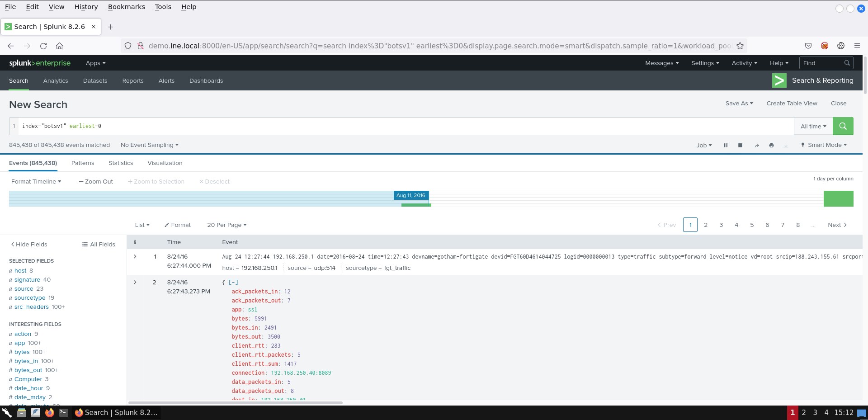View site security shield information
This screenshot has width=868, height=420.
pyautogui.click(x=128, y=46)
